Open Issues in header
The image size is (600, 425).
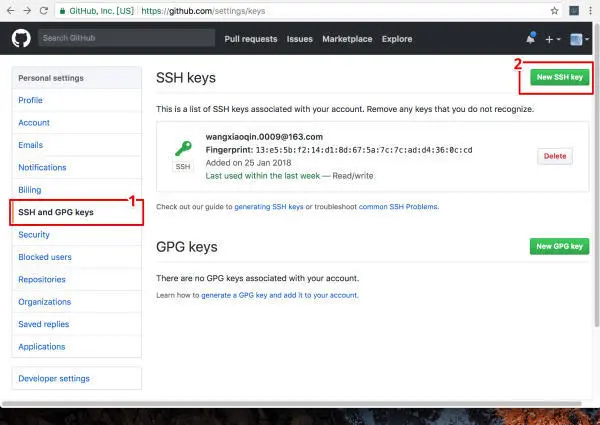[x=300, y=39]
